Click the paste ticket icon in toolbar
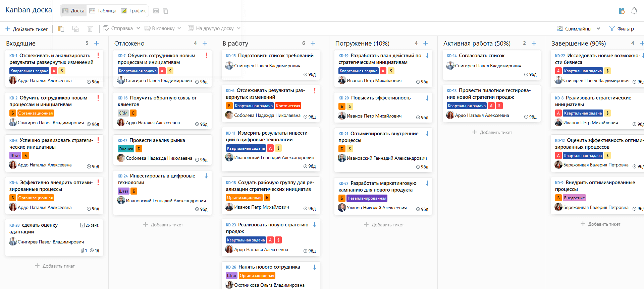 (61, 28)
